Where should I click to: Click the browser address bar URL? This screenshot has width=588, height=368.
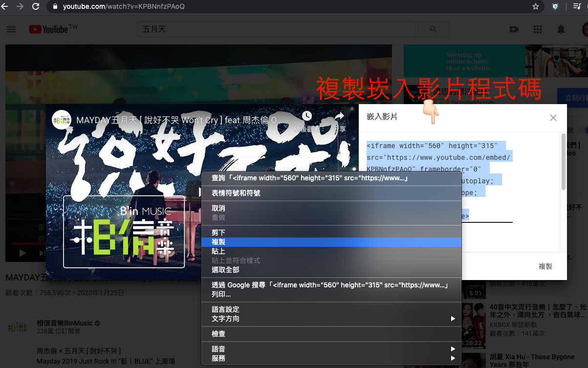pos(123,7)
